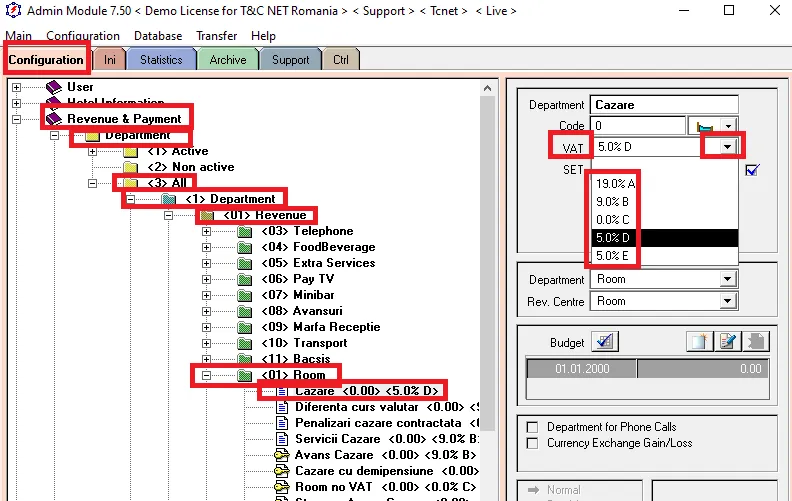
Task: Click the Telephone folder icon
Action: (x=245, y=231)
